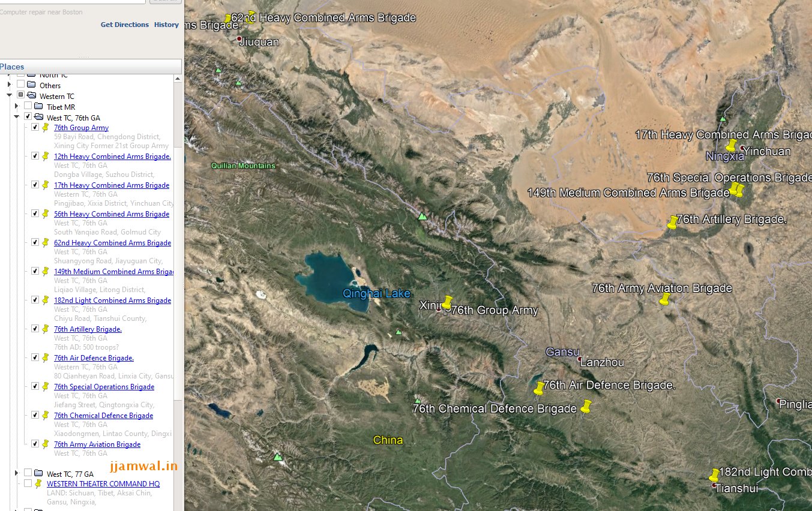Open the 76th Special Operations Brigade link in Places
The height and width of the screenshot is (511, 812).
(x=104, y=387)
